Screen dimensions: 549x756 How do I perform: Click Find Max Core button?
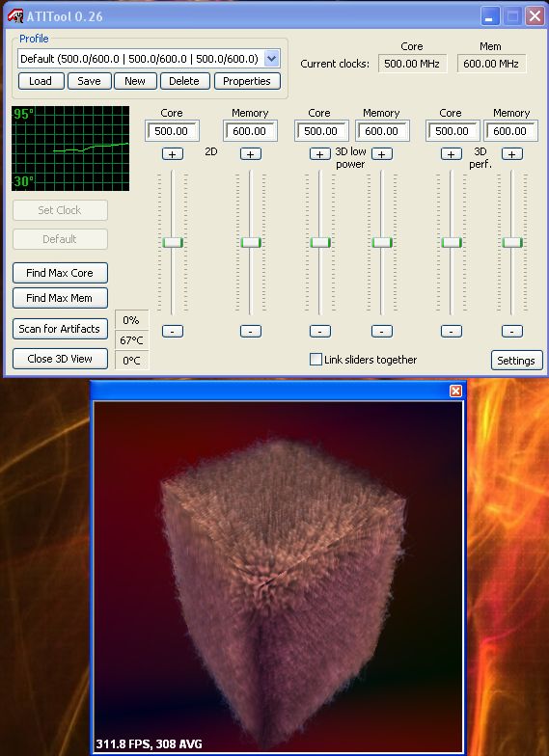pos(60,273)
